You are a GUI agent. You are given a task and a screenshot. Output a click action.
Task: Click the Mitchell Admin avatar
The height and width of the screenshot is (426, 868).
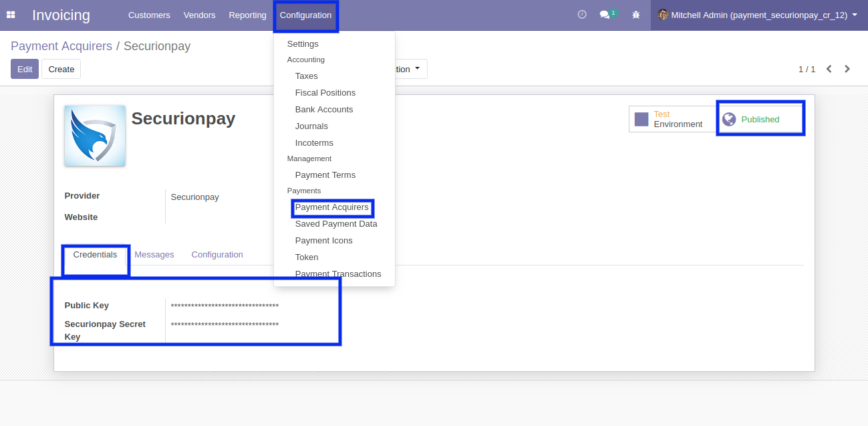click(x=663, y=15)
